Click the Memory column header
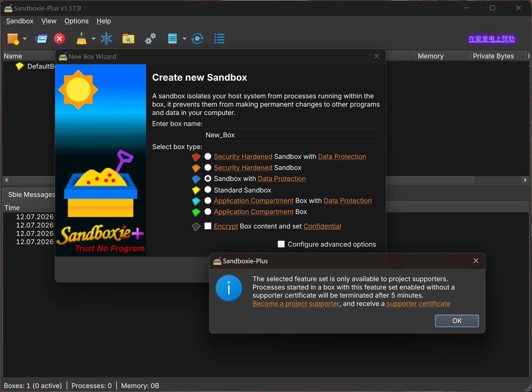Screen dimensions: 532x392 tap(443, 56)
